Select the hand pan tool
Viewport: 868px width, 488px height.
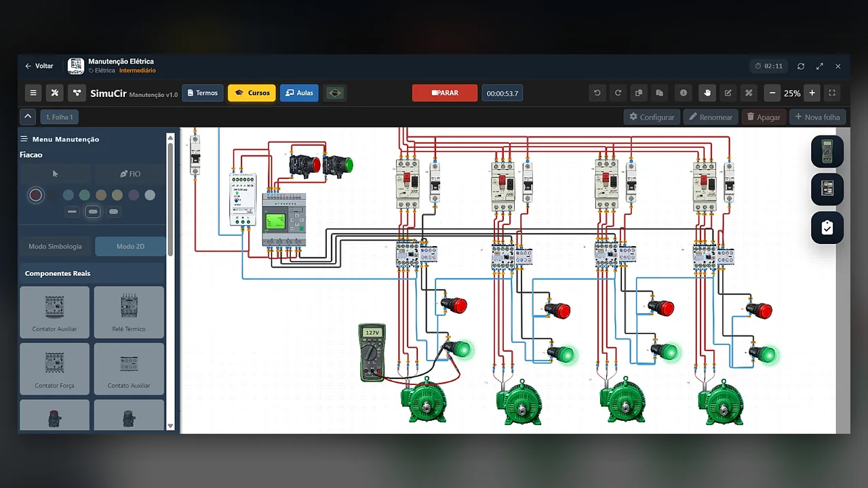tap(707, 93)
